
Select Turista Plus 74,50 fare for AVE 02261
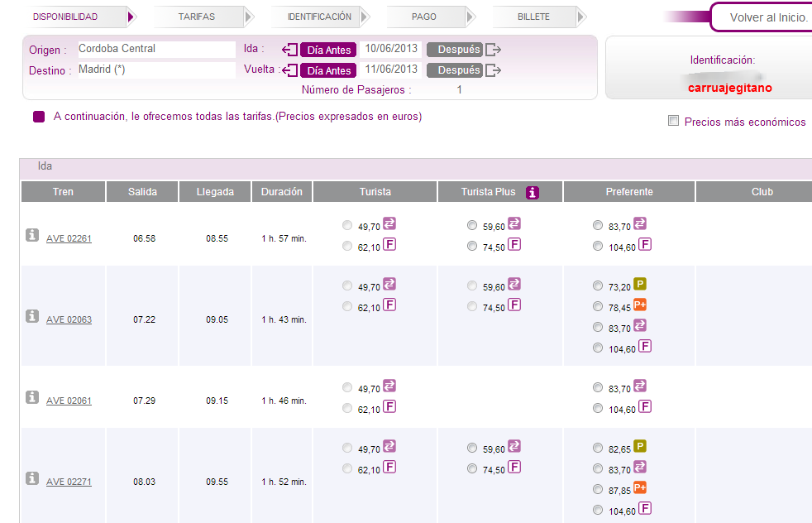472,247
